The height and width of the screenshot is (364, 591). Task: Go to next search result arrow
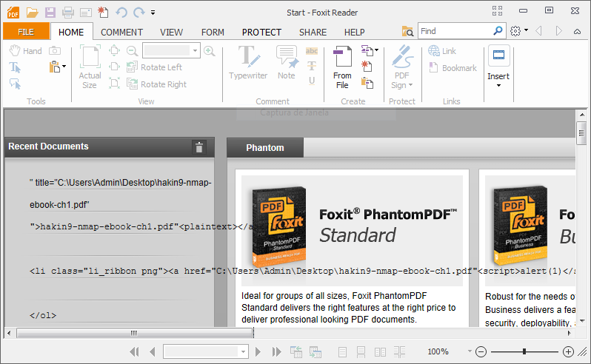coord(558,31)
